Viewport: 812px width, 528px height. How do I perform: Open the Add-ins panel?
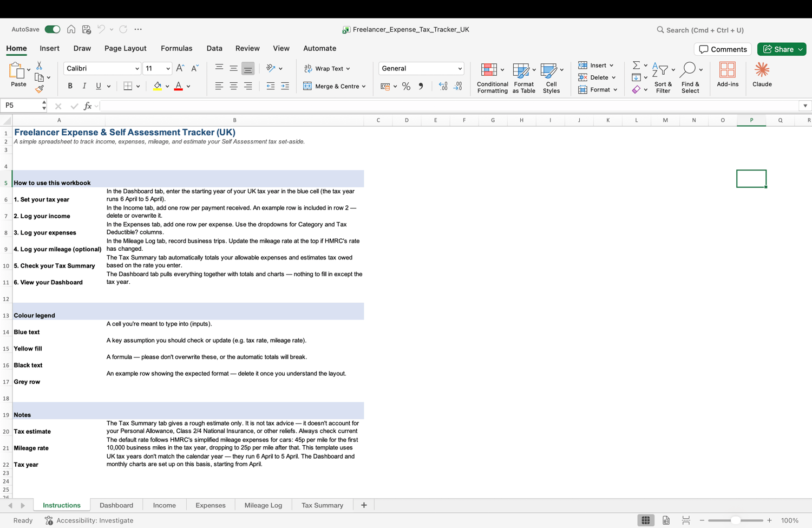coord(728,75)
